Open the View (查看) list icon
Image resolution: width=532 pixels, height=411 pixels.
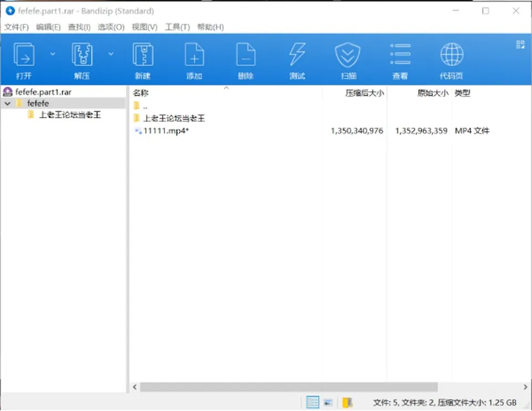(400, 54)
